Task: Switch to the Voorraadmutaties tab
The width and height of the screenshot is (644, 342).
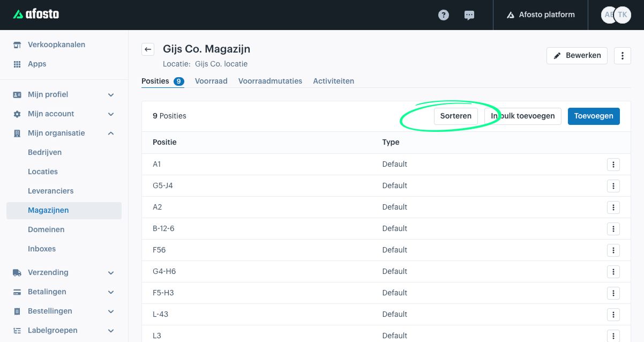Action: 270,81
